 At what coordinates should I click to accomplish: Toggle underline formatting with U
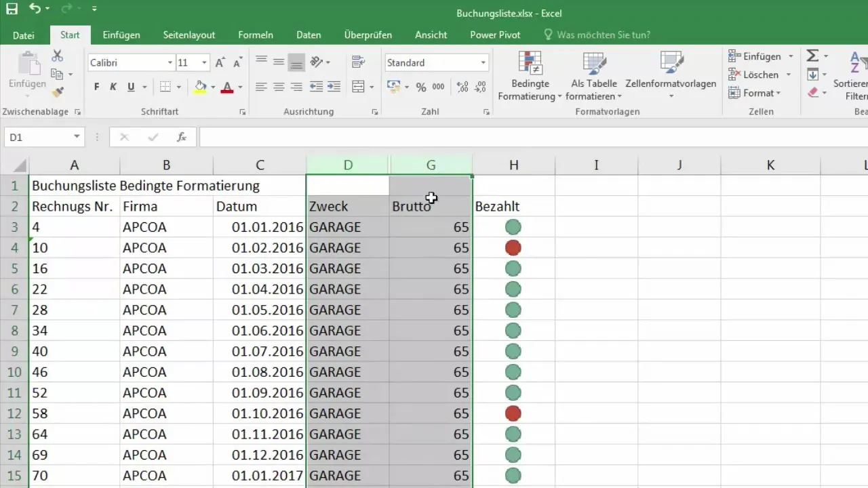tap(130, 87)
